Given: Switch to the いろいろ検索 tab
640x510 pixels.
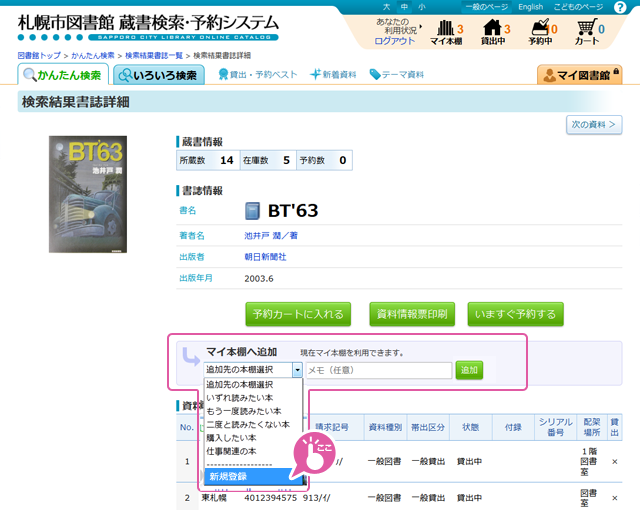Looking at the screenshot, I should tap(159, 75).
